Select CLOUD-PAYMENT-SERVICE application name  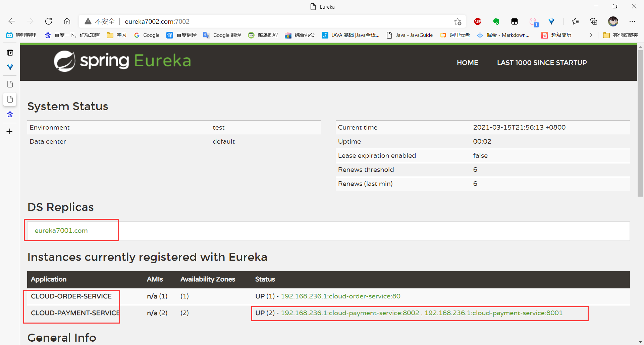(75, 313)
